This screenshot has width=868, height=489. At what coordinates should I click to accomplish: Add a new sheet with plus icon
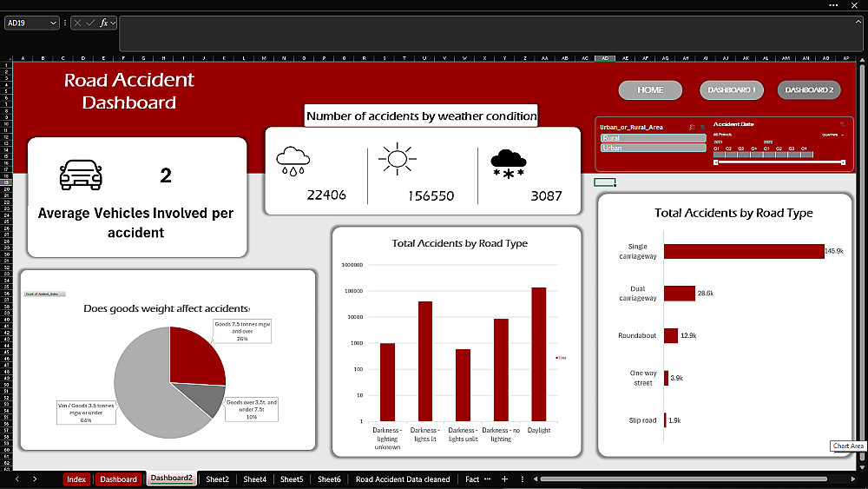tap(504, 479)
